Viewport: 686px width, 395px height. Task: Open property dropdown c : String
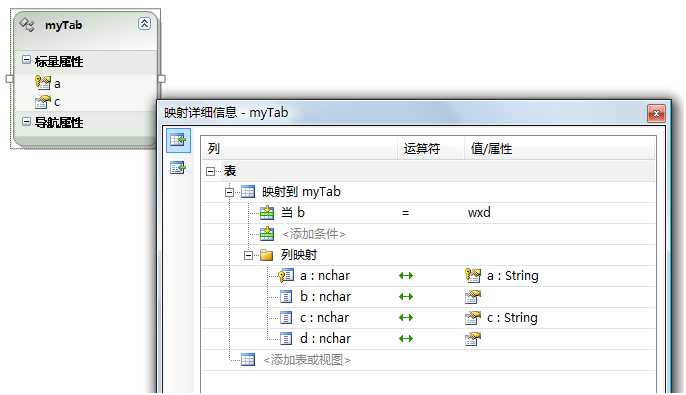(x=512, y=318)
